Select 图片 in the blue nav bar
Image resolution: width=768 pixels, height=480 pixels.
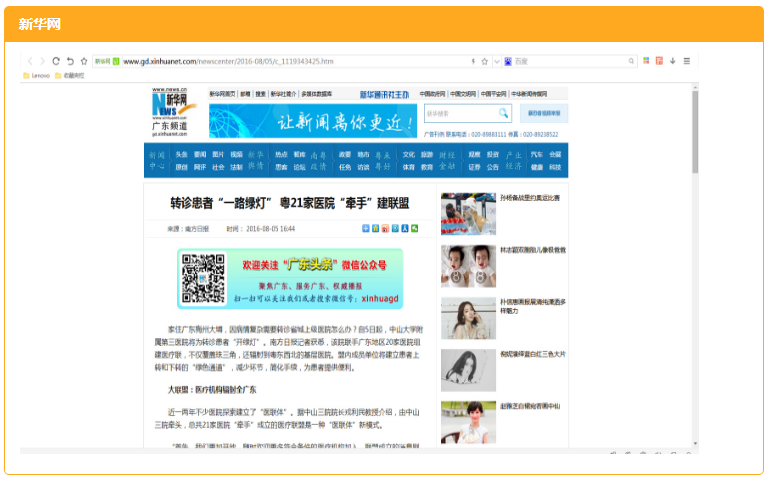click(x=218, y=154)
